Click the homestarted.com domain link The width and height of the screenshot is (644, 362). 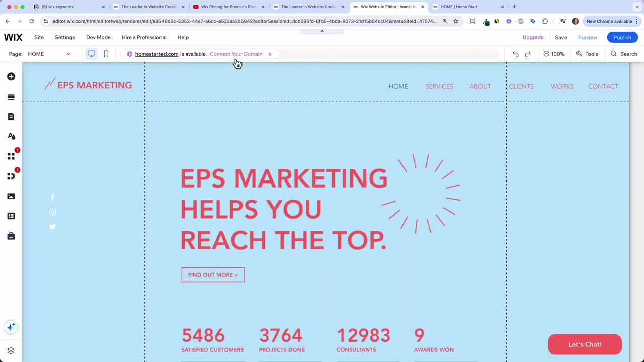[156, 54]
